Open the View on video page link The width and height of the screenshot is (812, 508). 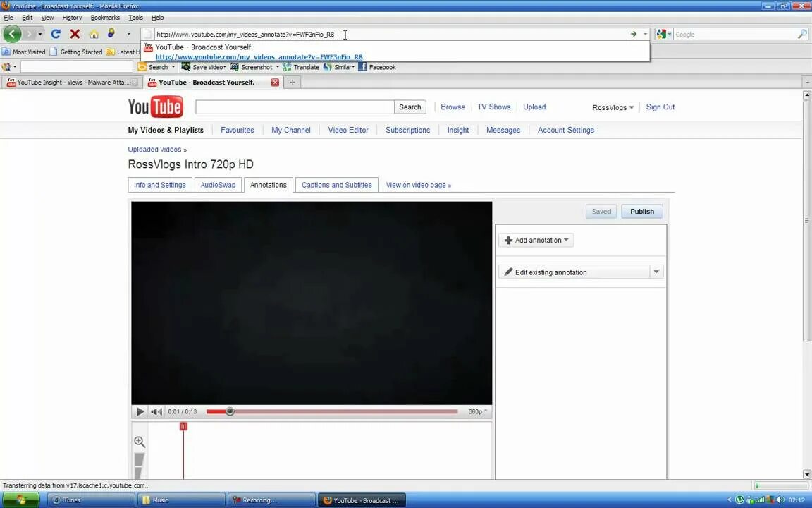[x=418, y=184]
